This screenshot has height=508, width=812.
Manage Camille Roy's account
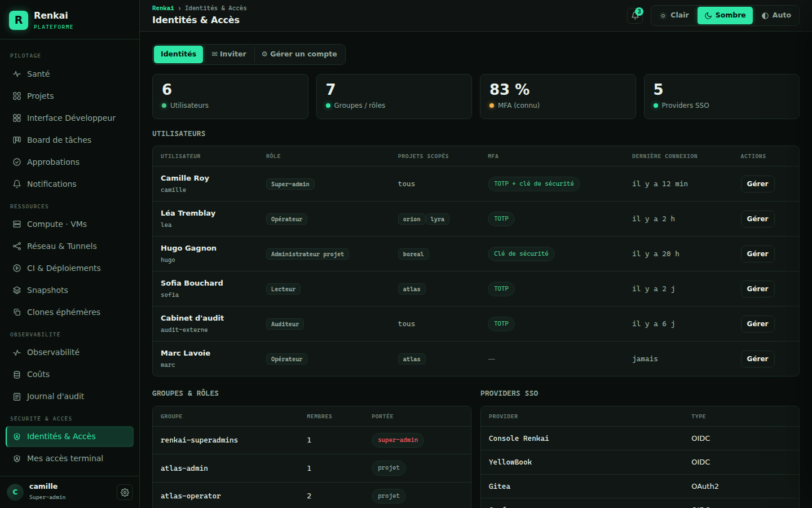(757, 184)
